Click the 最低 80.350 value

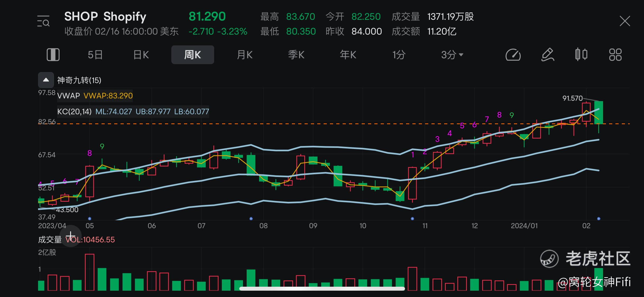pyautogui.click(x=301, y=31)
